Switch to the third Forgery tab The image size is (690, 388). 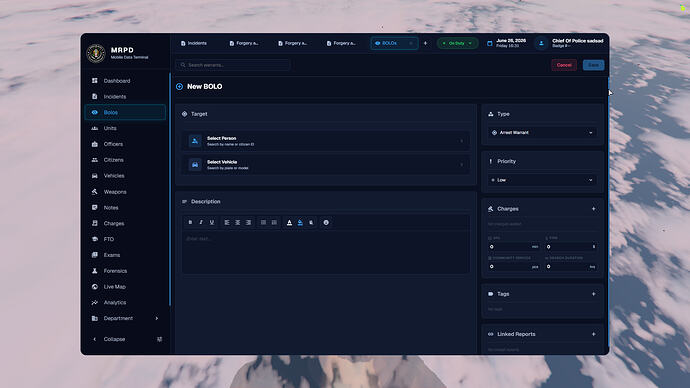[341, 43]
